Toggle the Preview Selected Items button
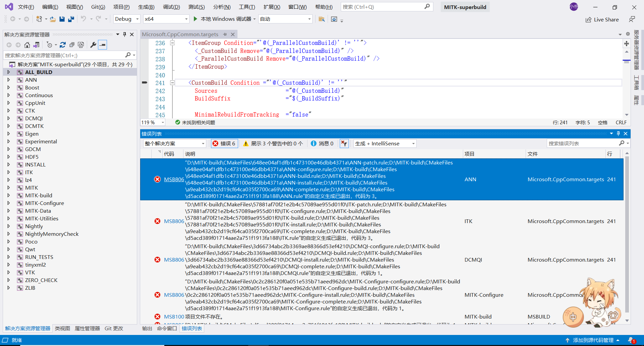This screenshot has width=644, height=346. coord(103,45)
